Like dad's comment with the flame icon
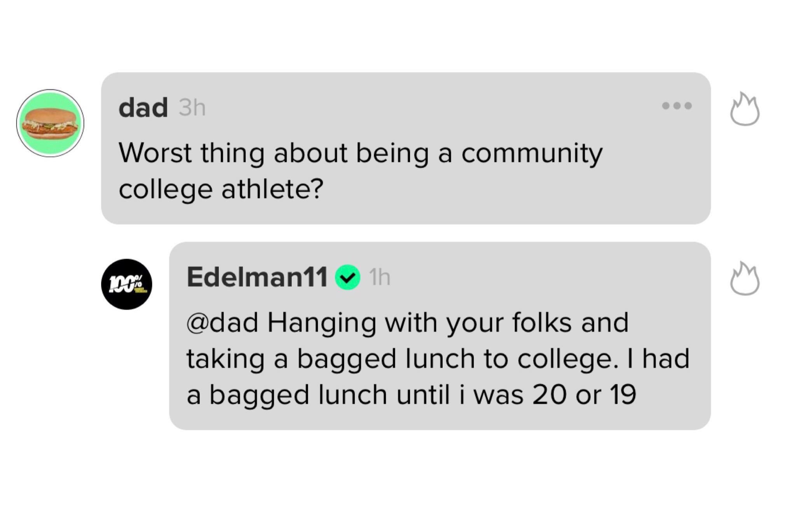The height and width of the screenshot is (532, 796). [745, 109]
